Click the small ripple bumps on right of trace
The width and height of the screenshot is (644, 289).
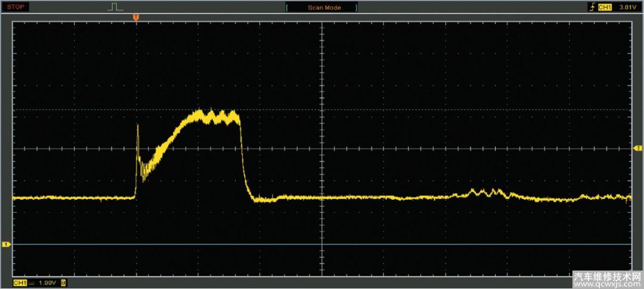tap(486, 192)
